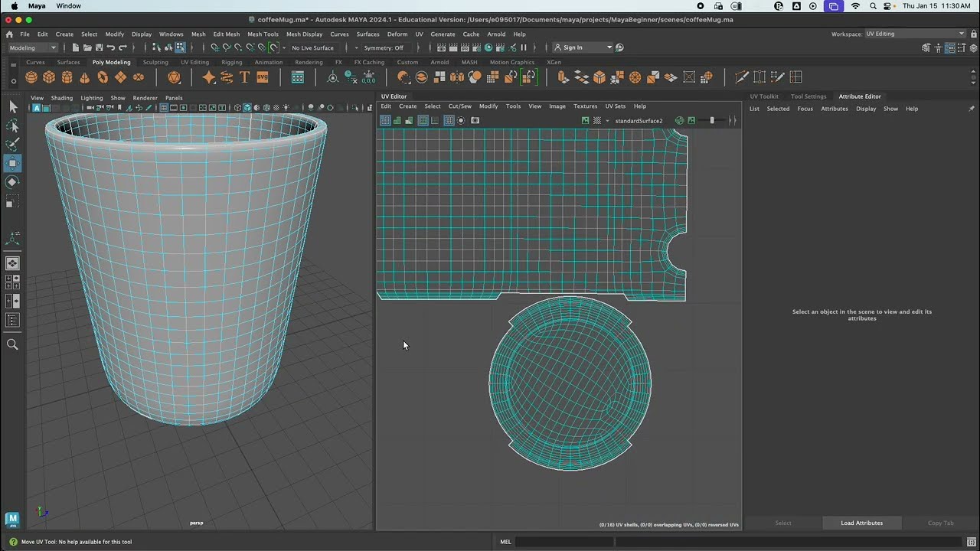Switch to the UV Toolkit tab

[x=764, y=96]
